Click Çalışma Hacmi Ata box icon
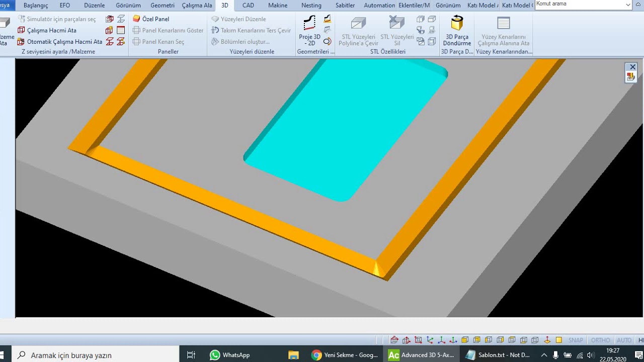 point(21,30)
